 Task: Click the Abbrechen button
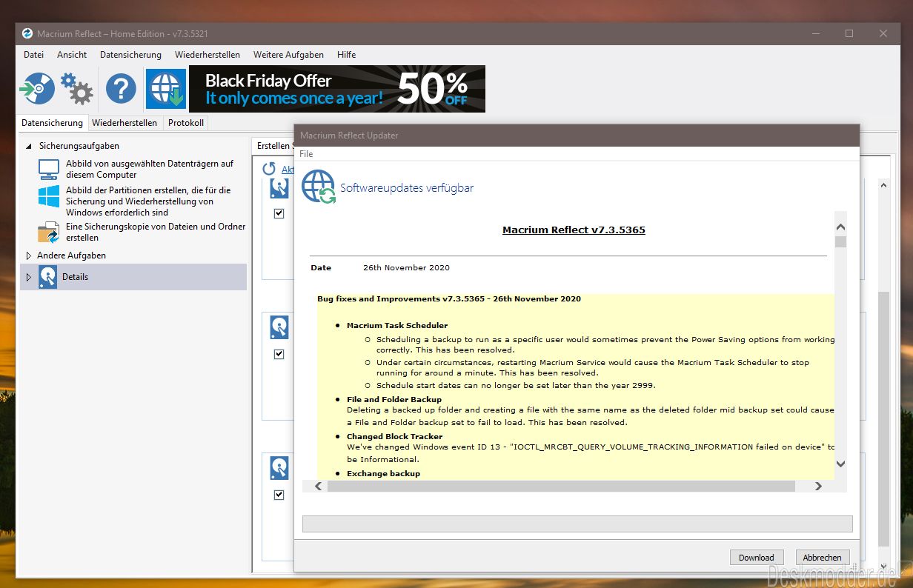tap(823, 558)
